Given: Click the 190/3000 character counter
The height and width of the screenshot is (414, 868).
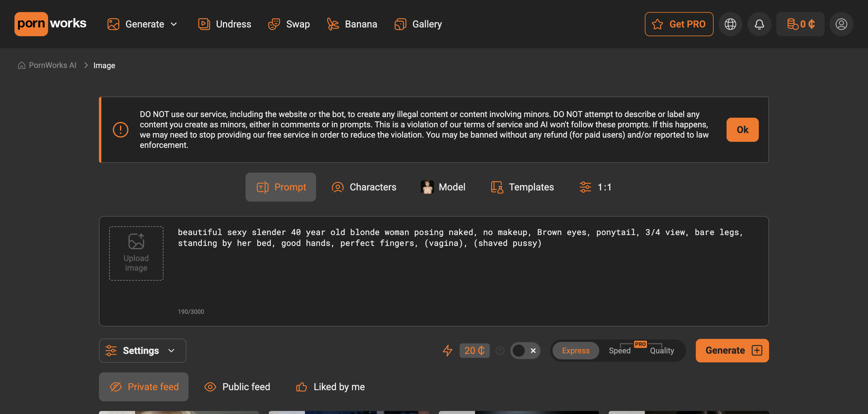Looking at the screenshot, I should click(x=191, y=312).
